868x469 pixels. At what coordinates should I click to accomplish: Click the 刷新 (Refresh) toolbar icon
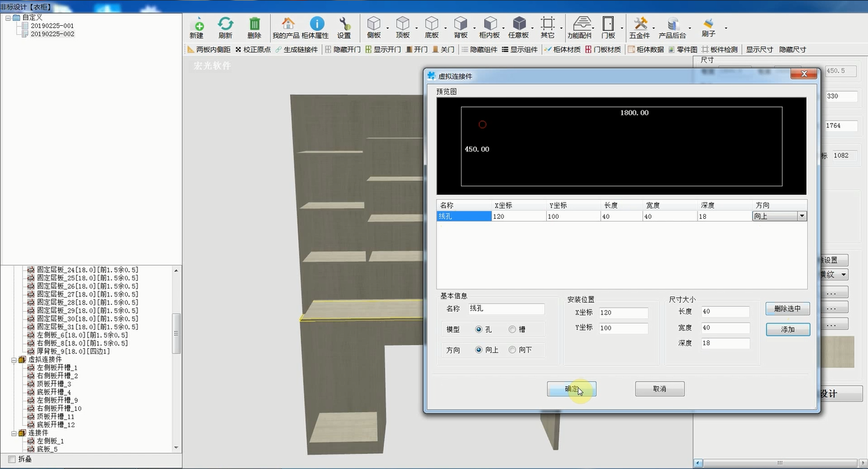coord(225,27)
